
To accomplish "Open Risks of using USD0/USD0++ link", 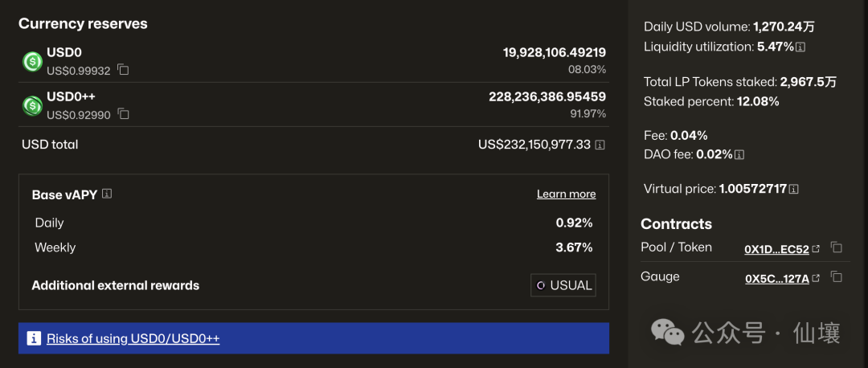I will coord(133,338).
